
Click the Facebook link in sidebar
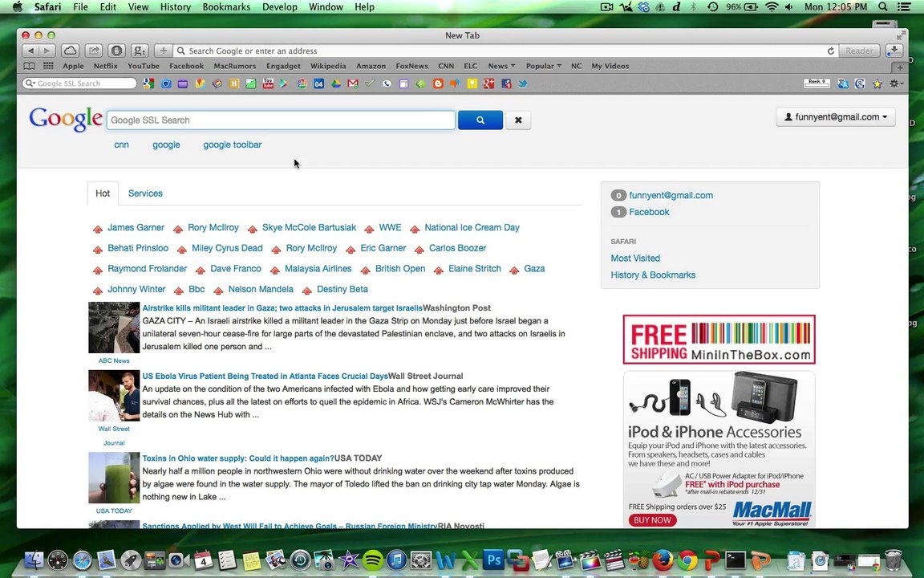pos(649,212)
